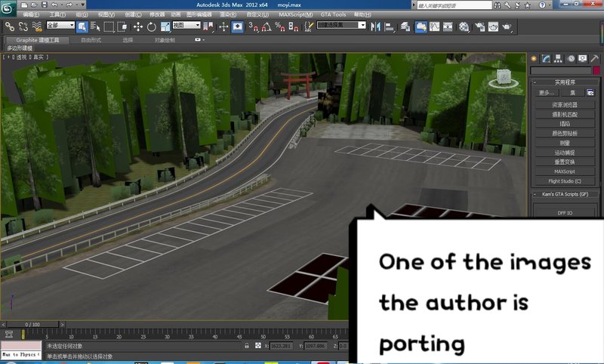The height and width of the screenshot is (364, 604).
Task: Open the Layer Manager icon
Action: coord(405,26)
